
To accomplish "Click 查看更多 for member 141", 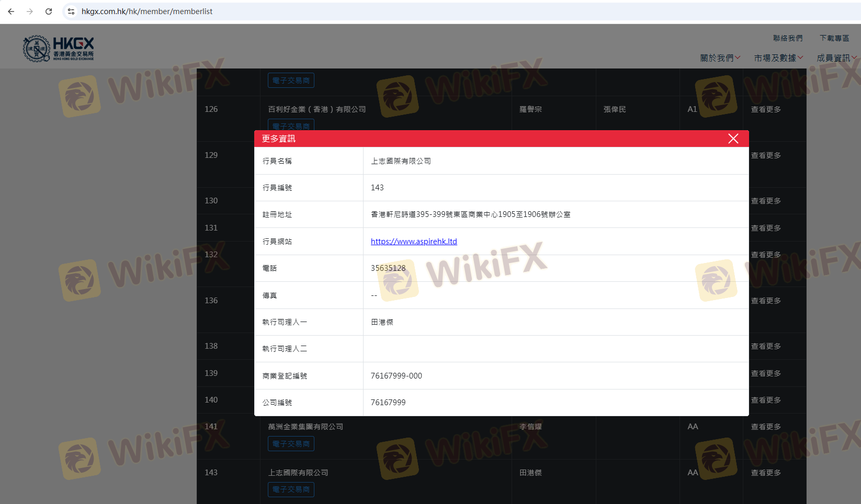I will click(x=766, y=427).
